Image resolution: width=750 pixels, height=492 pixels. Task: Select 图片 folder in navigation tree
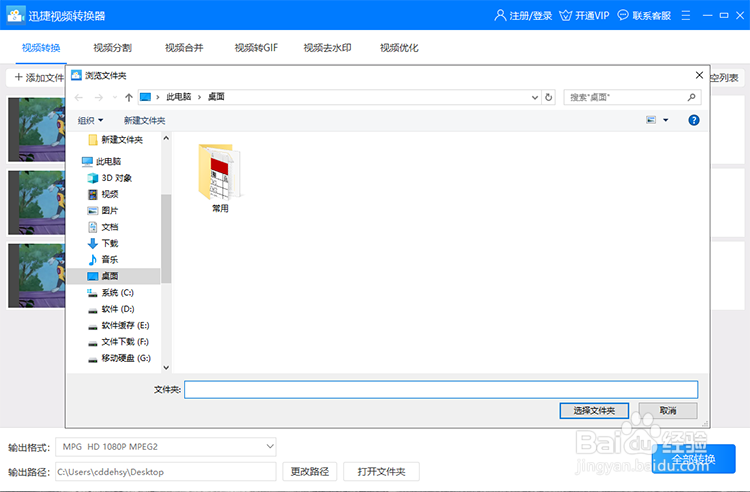pos(103,210)
